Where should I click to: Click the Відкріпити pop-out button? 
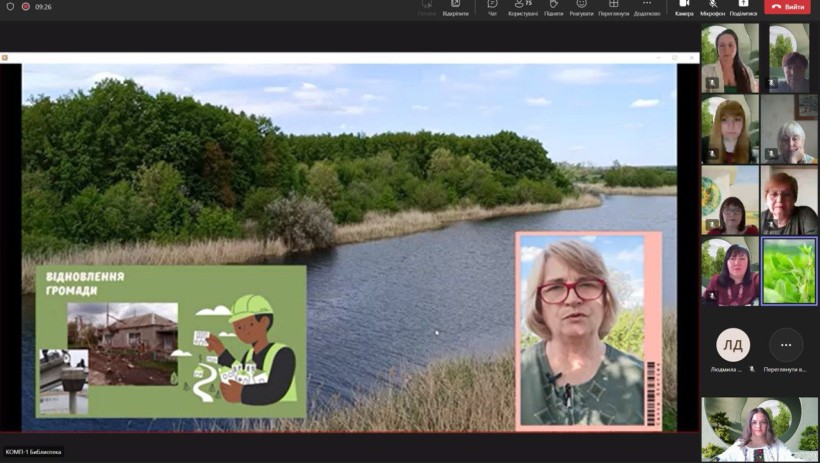tap(455, 8)
